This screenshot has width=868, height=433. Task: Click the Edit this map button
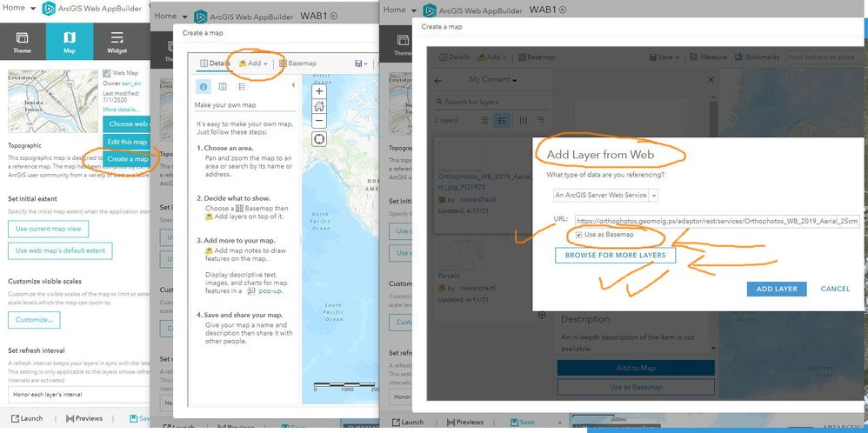(x=127, y=142)
